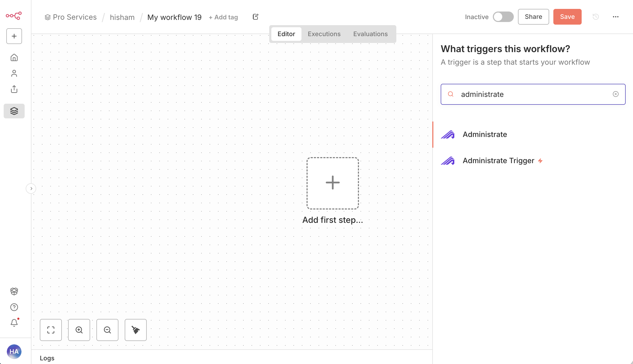Click the Share button
This screenshot has width=633, height=364.
(533, 17)
